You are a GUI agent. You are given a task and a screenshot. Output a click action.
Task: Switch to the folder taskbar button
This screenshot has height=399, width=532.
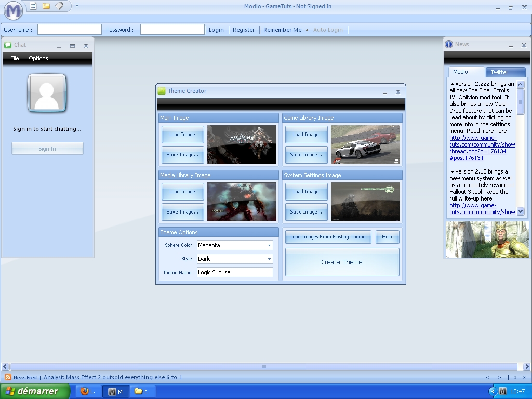pyautogui.click(x=143, y=391)
